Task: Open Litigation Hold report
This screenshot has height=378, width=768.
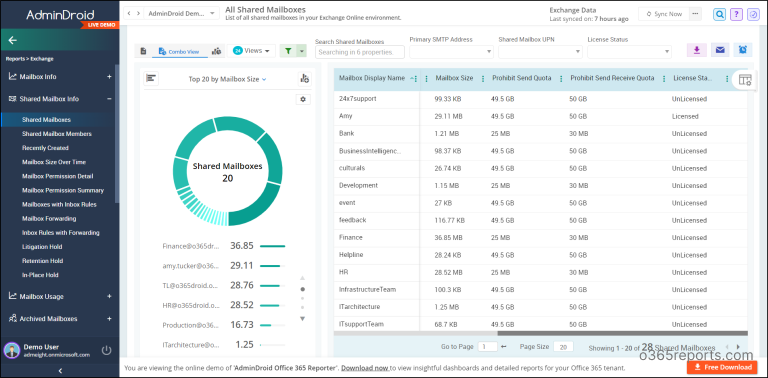Action: coord(42,247)
